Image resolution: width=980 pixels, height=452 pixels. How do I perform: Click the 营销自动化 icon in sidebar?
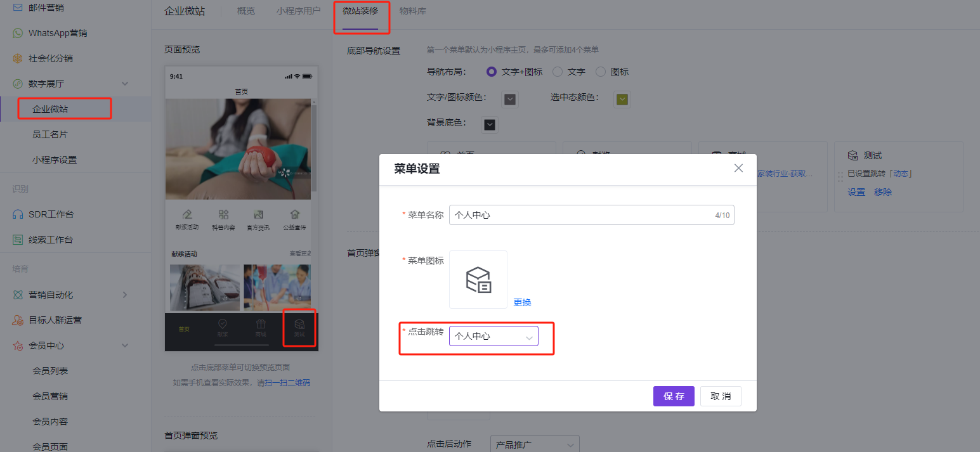(x=18, y=295)
